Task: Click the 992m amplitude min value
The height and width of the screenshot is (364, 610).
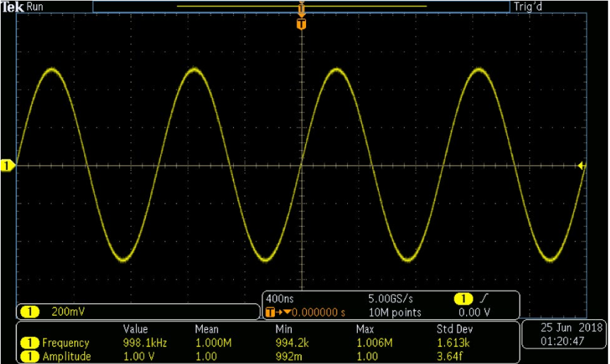Action: 289,357
